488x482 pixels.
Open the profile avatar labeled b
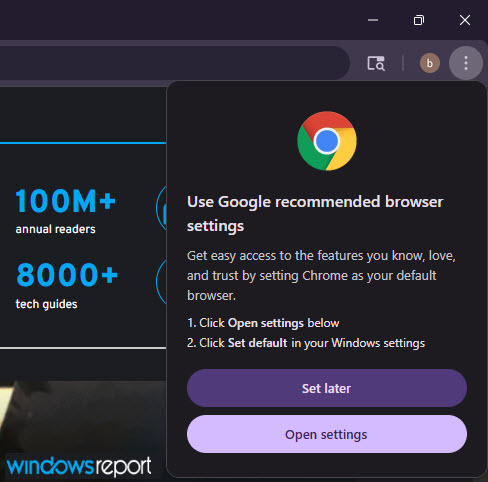coord(430,63)
